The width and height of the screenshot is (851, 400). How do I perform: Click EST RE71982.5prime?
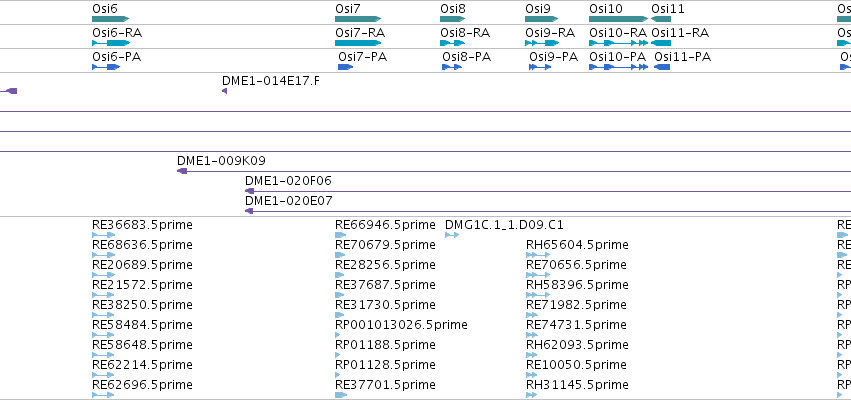[x=531, y=315]
